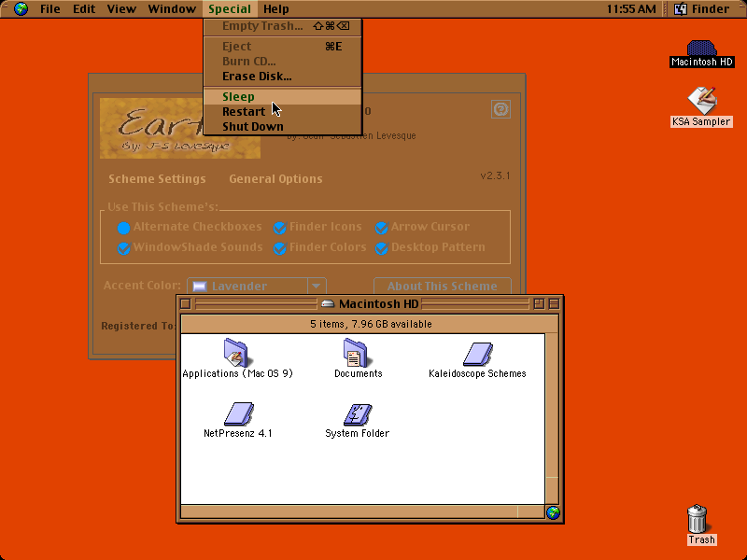The image size is (747, 560).
Task: Click the horizontal scrollbar of Macintosh HD window
Action: [363, 511]
